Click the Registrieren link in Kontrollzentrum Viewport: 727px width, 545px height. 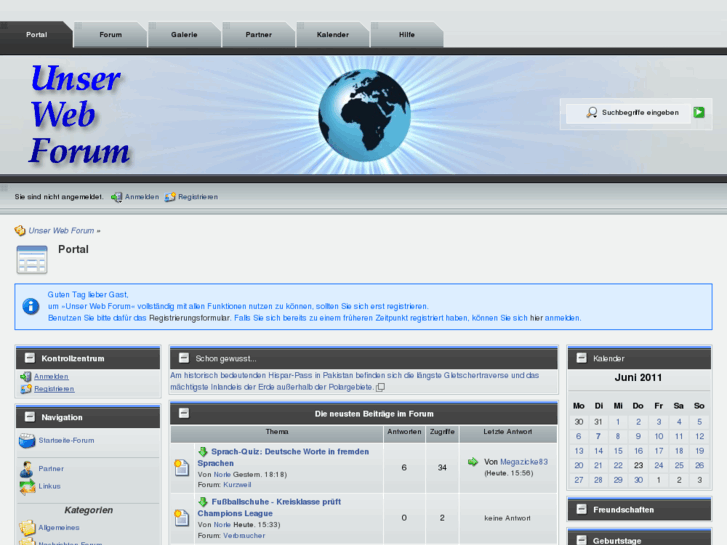pyautogui.click(x=54, y=389)
